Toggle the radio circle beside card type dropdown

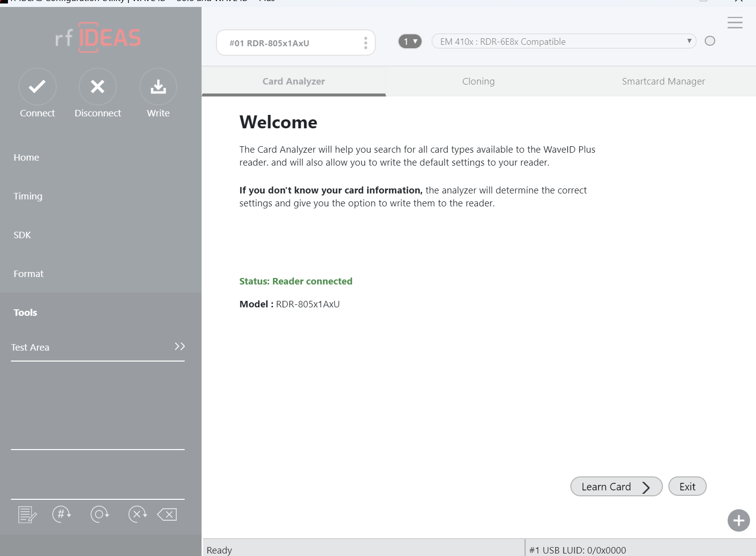[710, 41]
